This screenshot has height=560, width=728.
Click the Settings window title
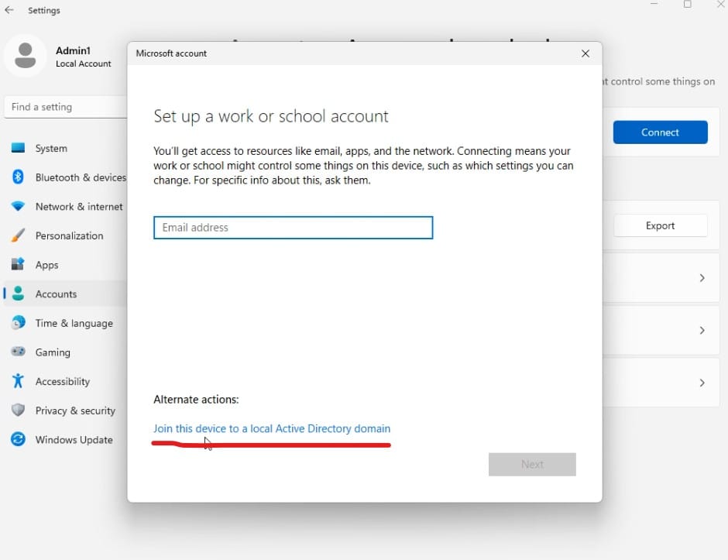click(x=44, y=10)
